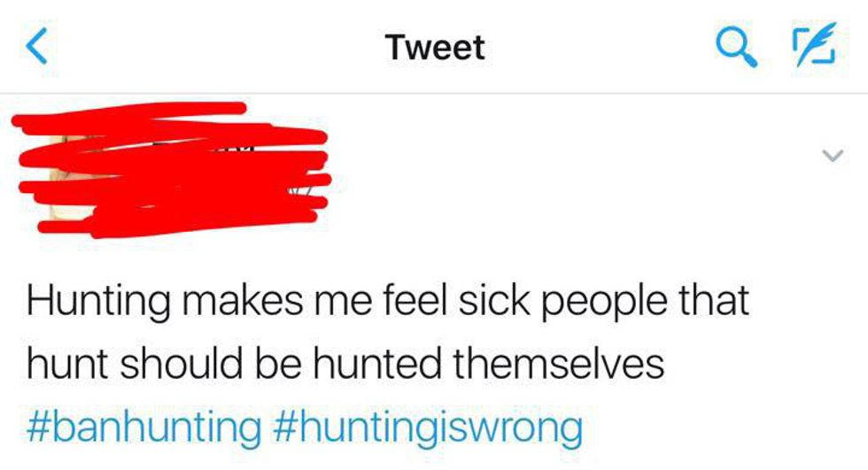Expand the tweet options chevron
The width and height of the screenshot is (868, 470).
pyautogui.click(x=830, y=157)
